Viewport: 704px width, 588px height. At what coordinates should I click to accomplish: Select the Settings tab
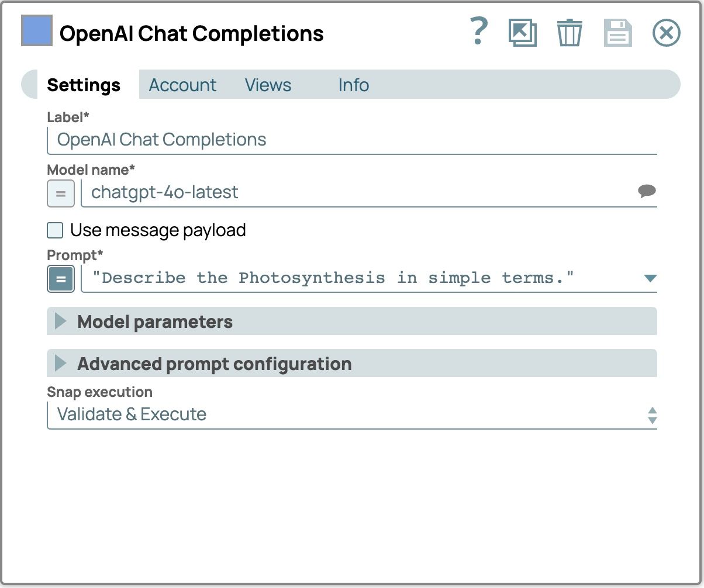tap(84, 85)
